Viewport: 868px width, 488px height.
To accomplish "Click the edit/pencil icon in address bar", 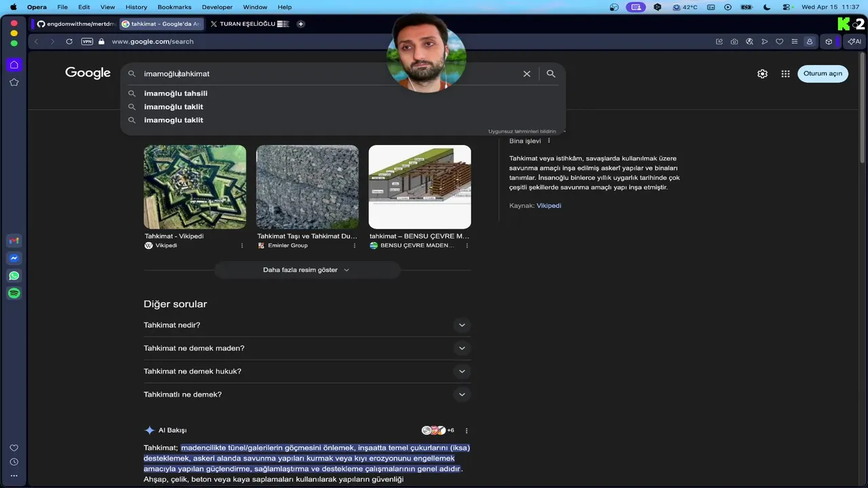I will (719, 41).
